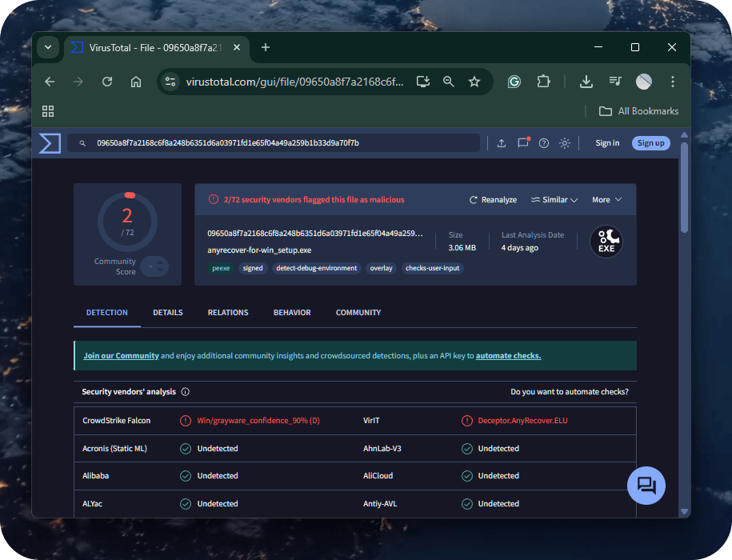Click the EXE file type icon

606,241
